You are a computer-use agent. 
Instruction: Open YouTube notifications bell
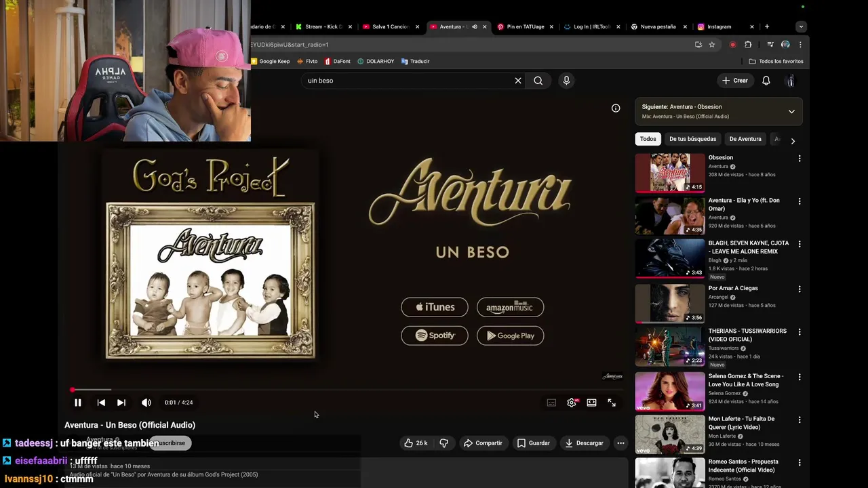pos(766,81)
